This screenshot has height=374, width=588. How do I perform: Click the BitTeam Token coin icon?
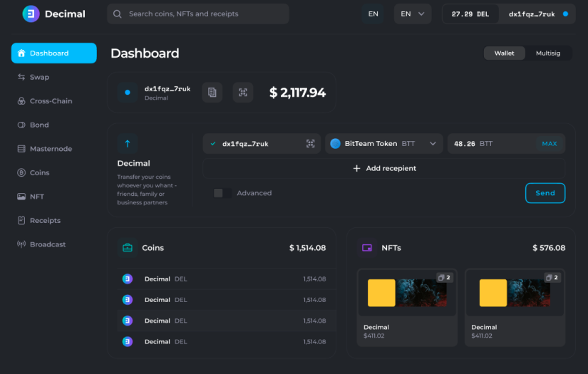click(335, 143)
